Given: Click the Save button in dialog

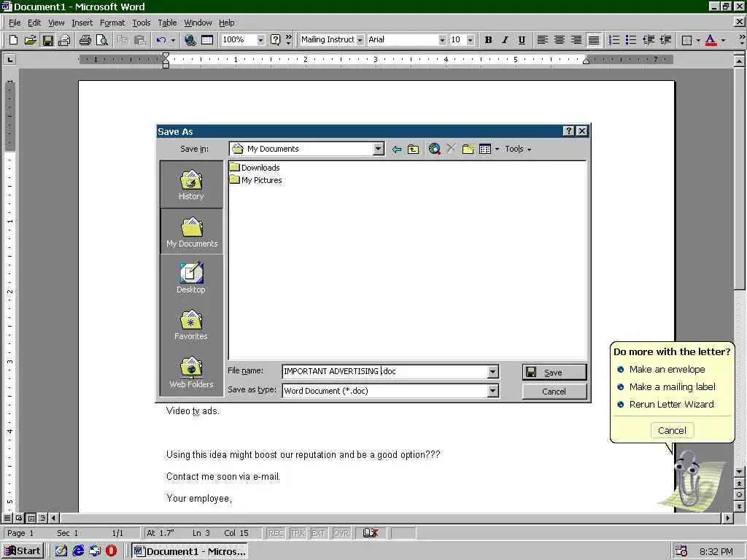Looking at the screenshot, I should click(x=554, y=373).
